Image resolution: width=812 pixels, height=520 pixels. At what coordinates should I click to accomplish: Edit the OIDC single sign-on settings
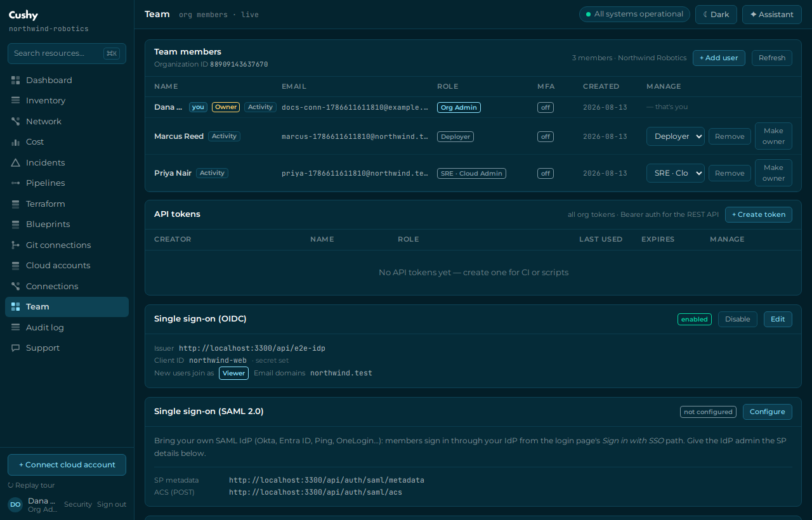click(x=778, y=319)
